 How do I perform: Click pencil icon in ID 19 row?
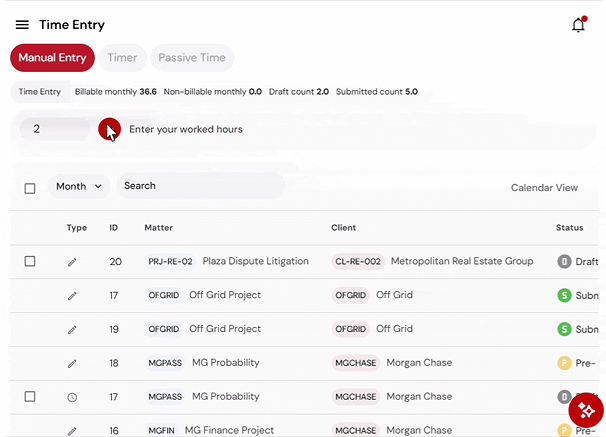[x=72, y=330]
